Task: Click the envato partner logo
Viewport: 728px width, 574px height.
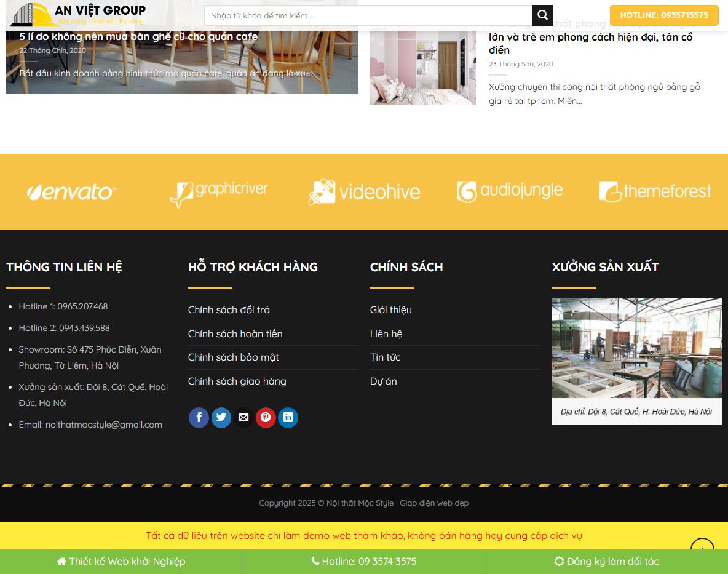Action: 72,193
